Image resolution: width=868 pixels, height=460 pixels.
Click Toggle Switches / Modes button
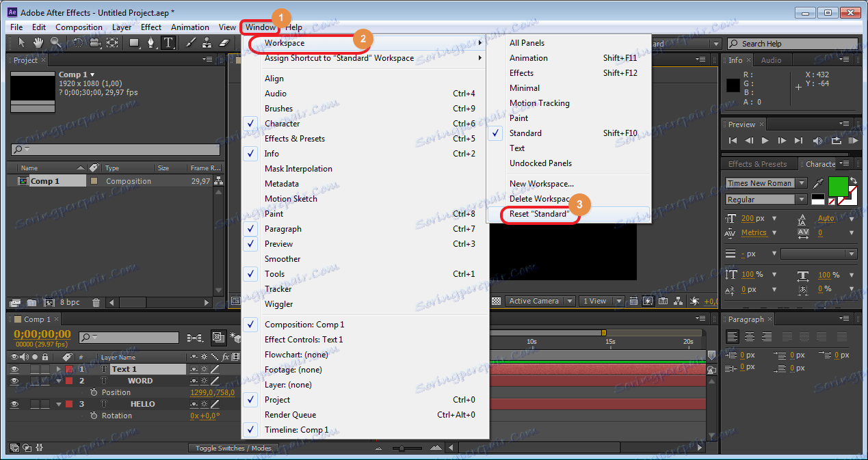point(233,448)
